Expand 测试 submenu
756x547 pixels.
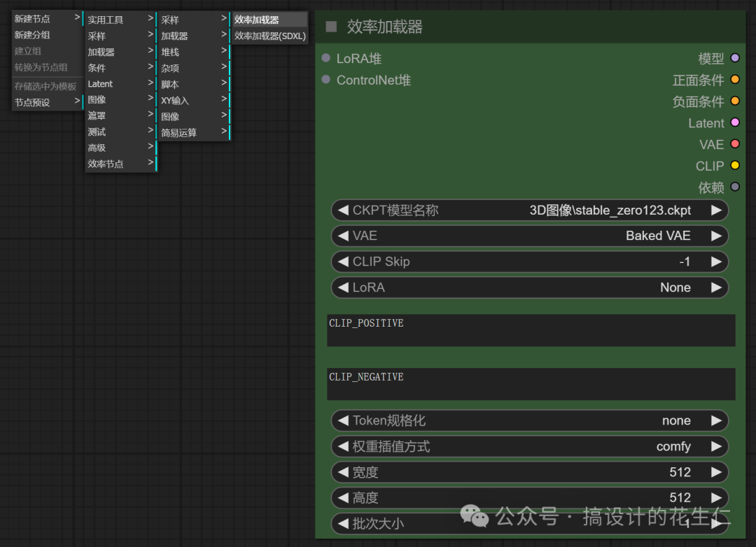click(120, 132)
